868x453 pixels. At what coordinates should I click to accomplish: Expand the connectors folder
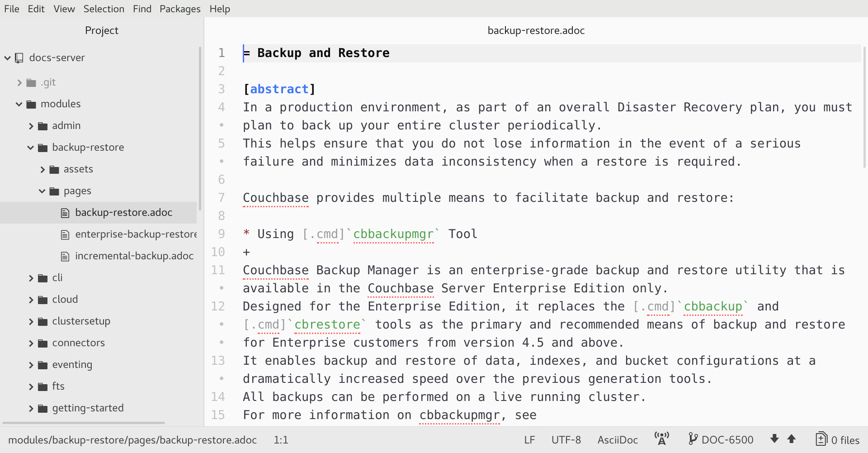[31, 343]
